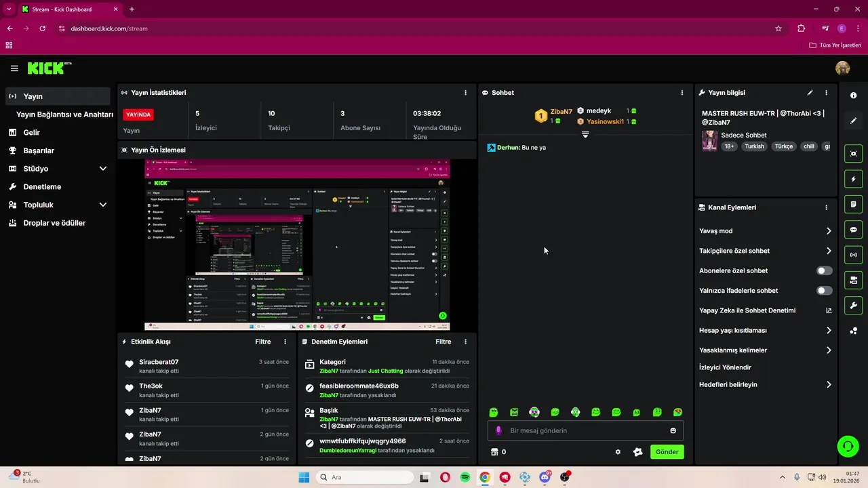Toggle Abonelere özel sohbet switch
This screenshot has width=868, height=488.
[x=825, y=270]
